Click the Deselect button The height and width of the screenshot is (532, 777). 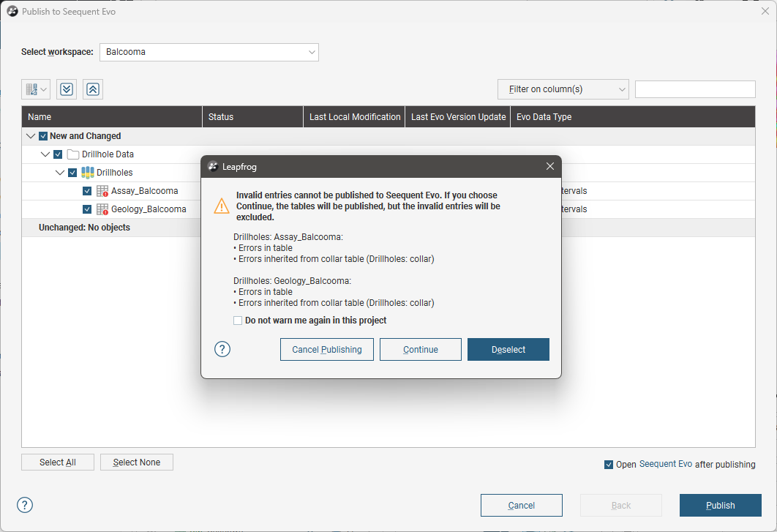click(x=508, y=350)
